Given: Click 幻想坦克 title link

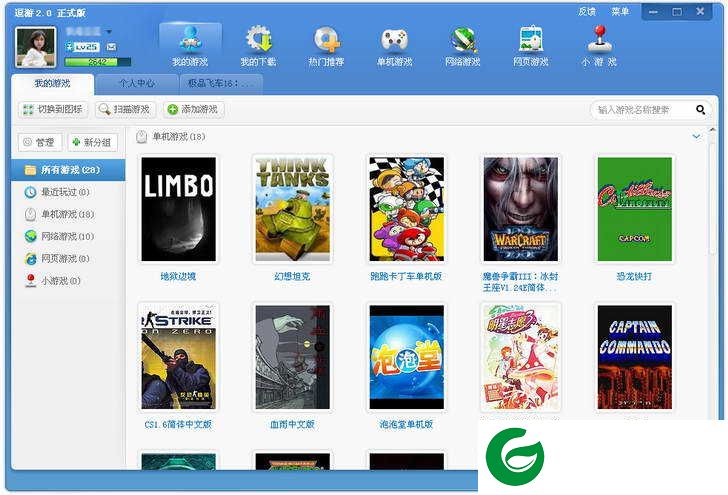Looking at the screenshot, I should [x=292, y=277].
